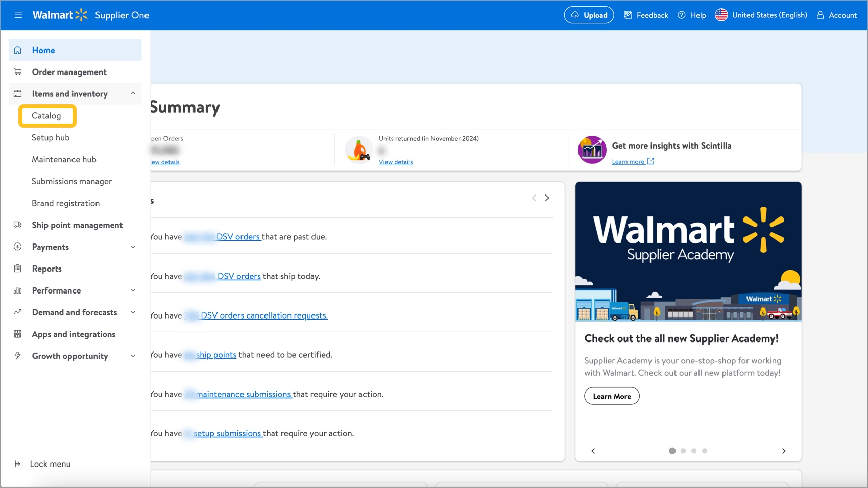This screenshot has height=488, width=868.
Task: Click the Performance bar chart icon
Action: [18, 290]
